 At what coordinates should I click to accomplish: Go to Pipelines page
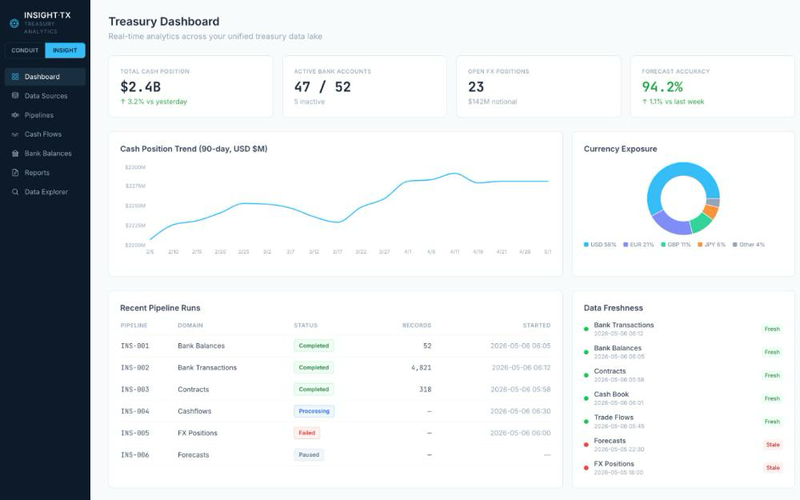[45, 115]
